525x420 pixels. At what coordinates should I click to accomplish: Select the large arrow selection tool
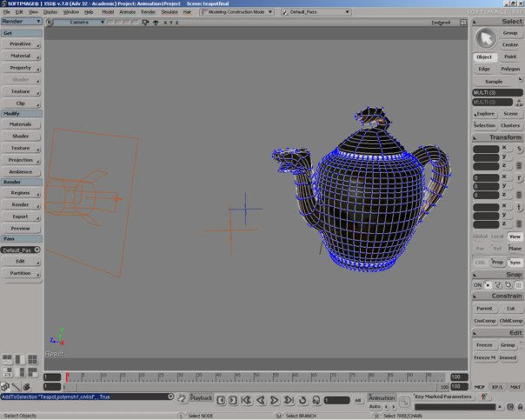[486, 38]
